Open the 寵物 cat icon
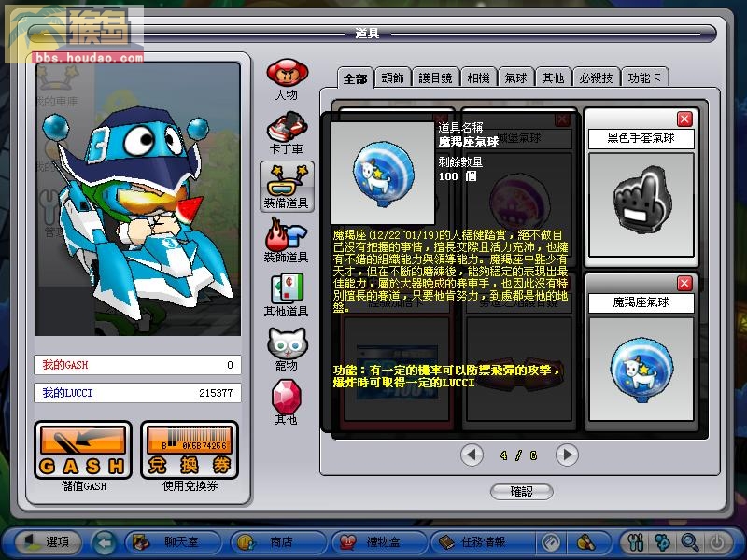The image size is (747, 560). [x=287, y=349]
